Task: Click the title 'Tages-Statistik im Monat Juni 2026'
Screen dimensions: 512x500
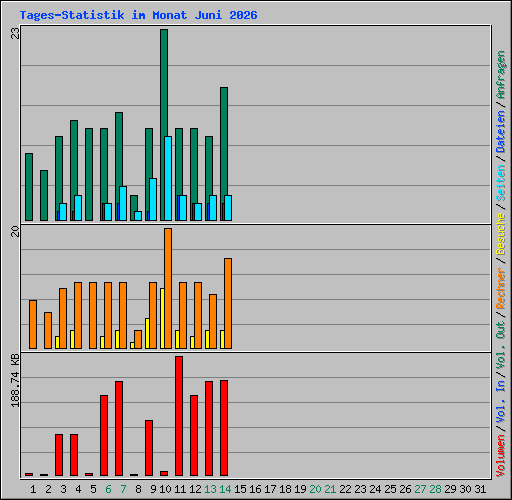Action: click(x=138, y=15)
